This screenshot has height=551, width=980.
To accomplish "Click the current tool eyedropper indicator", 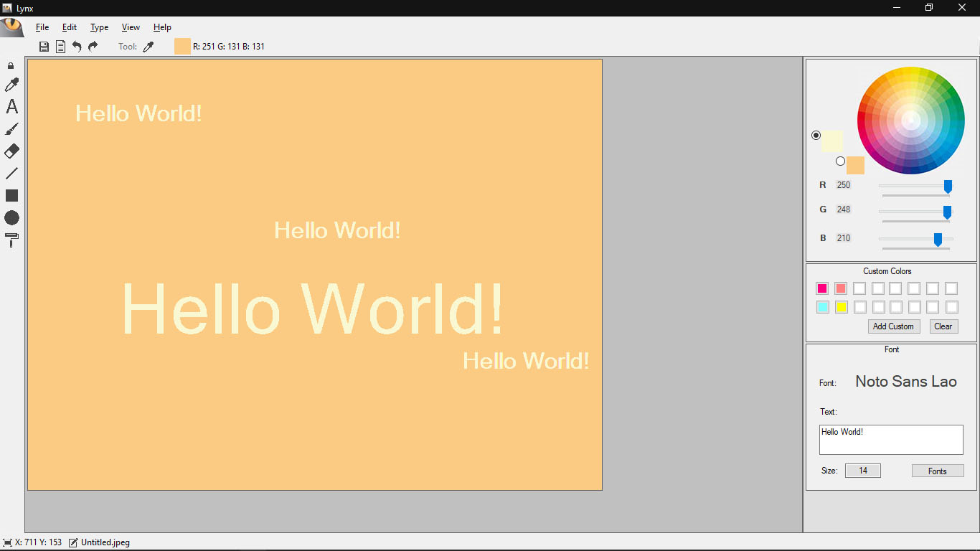I will click(149, 47).
